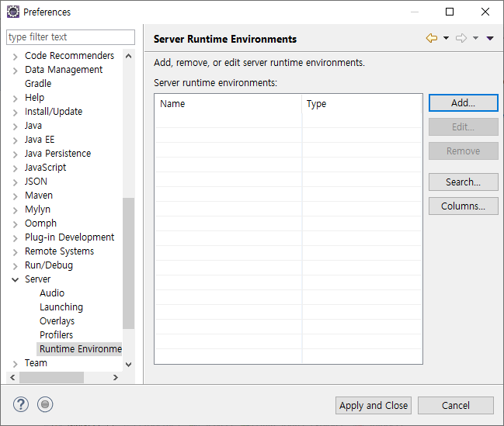This screenshot has width=504, height=426.
Task: Select the Maven preferences label
Action: click(39, 196)
